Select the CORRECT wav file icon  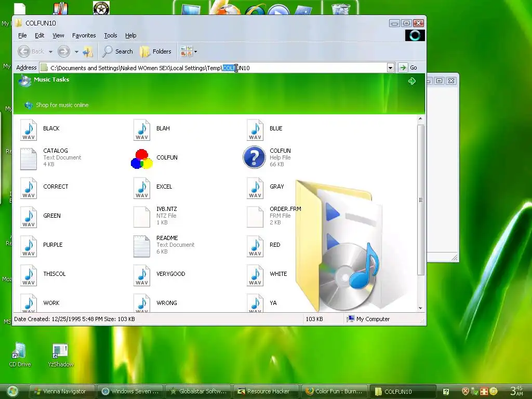click(29, 188)
